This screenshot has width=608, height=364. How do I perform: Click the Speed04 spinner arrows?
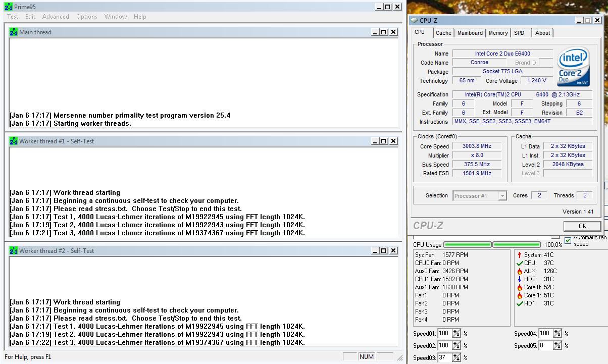[x=558, y=333]
